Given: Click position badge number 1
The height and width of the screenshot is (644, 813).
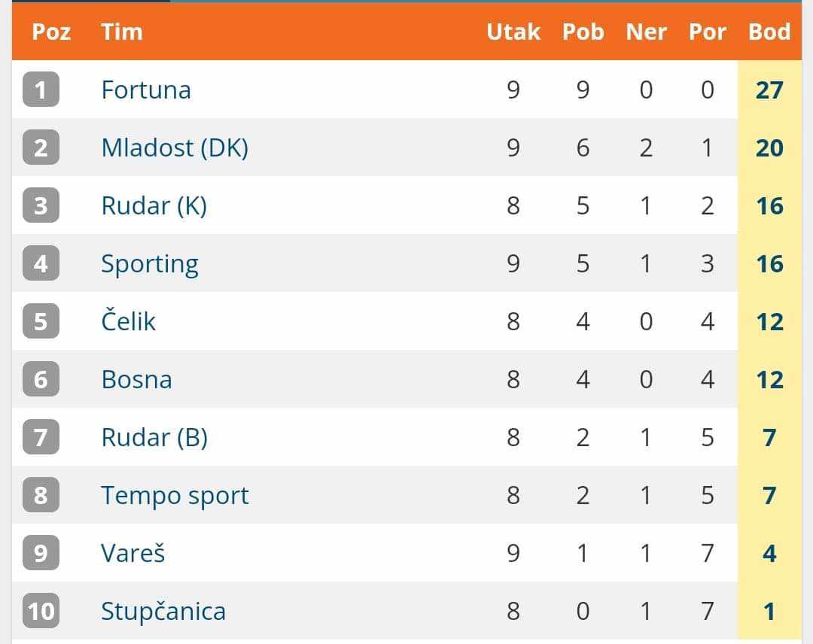Looking at the screenshot, I should pos(41,90).
